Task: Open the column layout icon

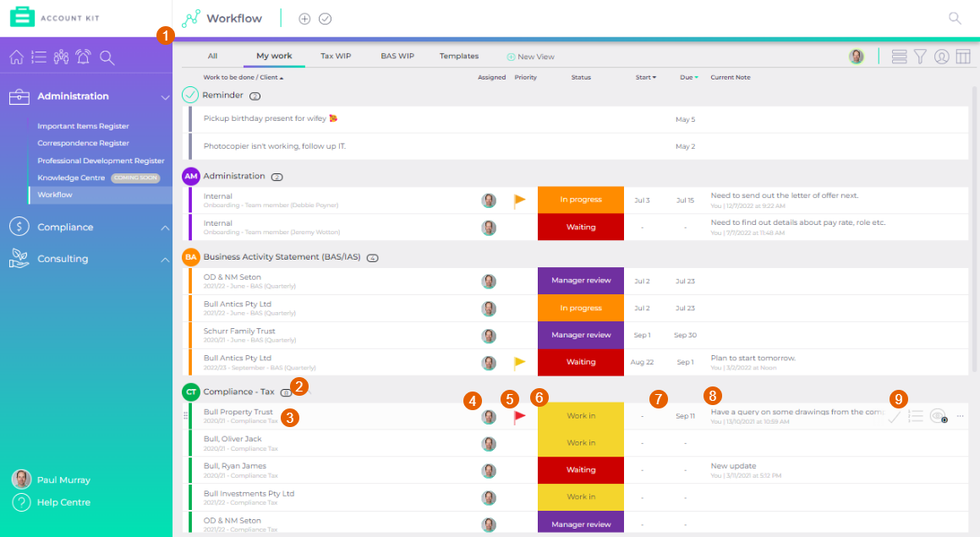Action: [962, 57]
